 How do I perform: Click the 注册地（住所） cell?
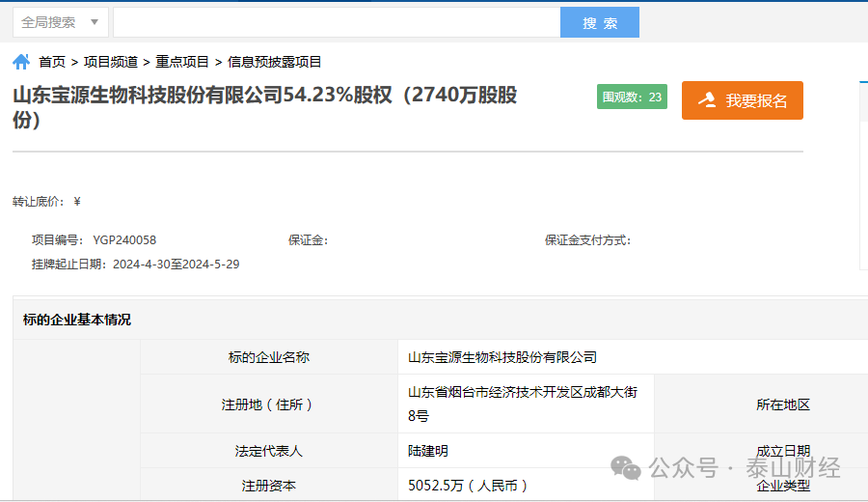(269, 404)
